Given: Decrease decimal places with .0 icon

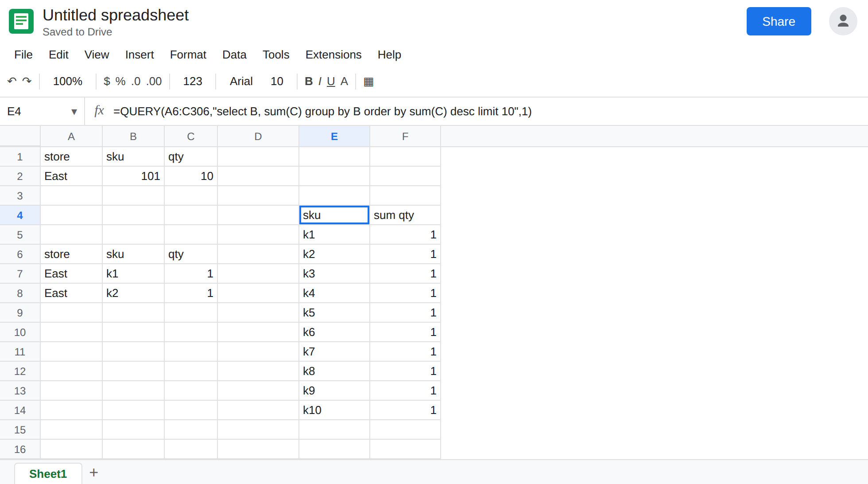Looking at the screenshot, I should click(136, 82).
